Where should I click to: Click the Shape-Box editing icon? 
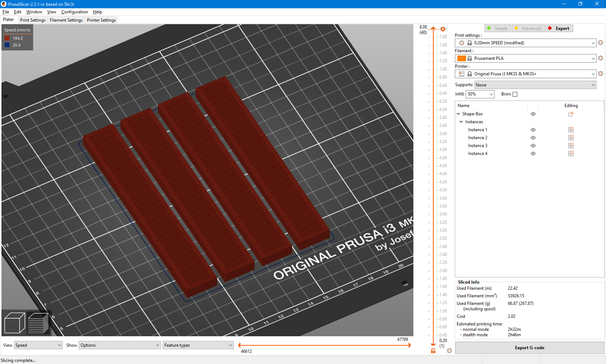pyautogui.click(x=571, y=114)
